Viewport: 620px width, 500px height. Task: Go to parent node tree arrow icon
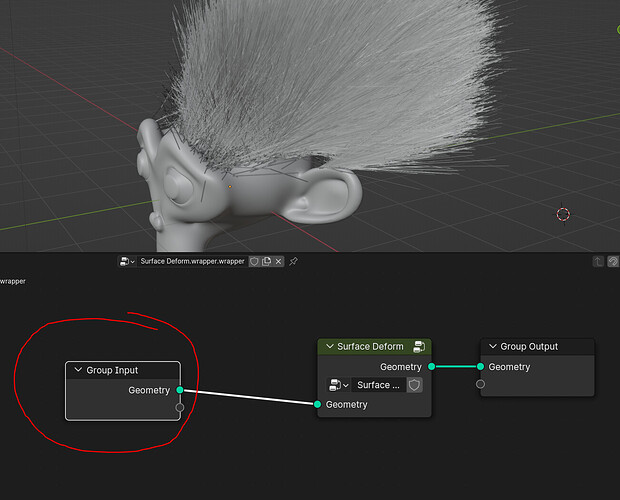coord(598,262)
